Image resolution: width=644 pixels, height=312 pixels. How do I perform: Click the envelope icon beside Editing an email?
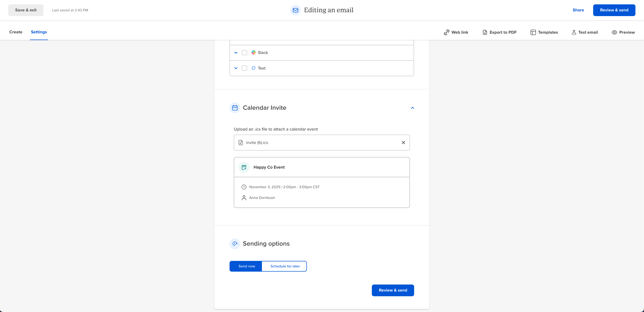point(295,10)
